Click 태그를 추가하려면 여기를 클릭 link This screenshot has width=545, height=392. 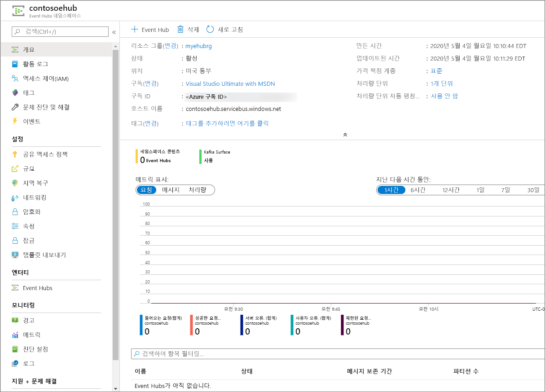227,123
